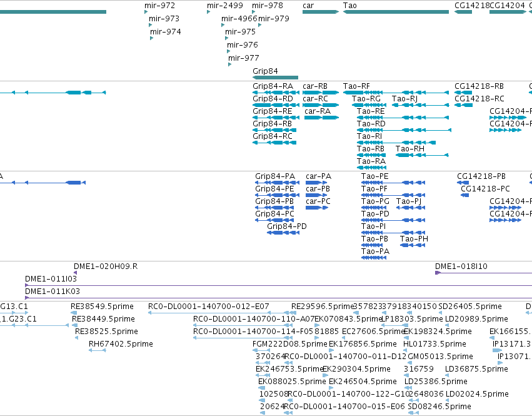
Task: Click the CG14218 gene glyph
Action: point(463,12)
